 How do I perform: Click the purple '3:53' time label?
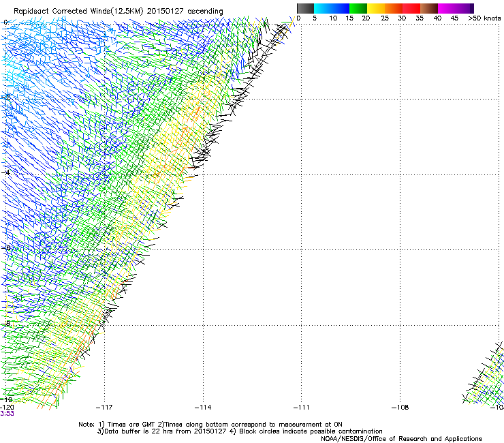[x=7, y=414]
